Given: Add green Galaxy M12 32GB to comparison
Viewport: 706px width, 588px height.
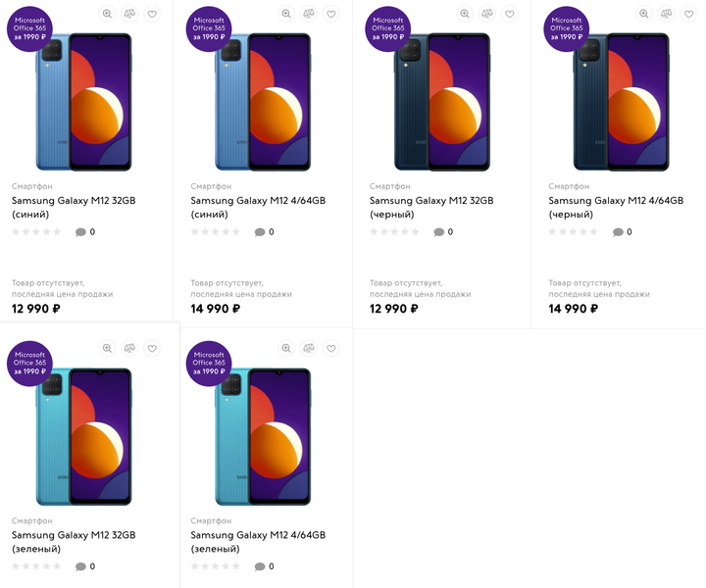Looking at the screenshot, I should click(129, 348).
